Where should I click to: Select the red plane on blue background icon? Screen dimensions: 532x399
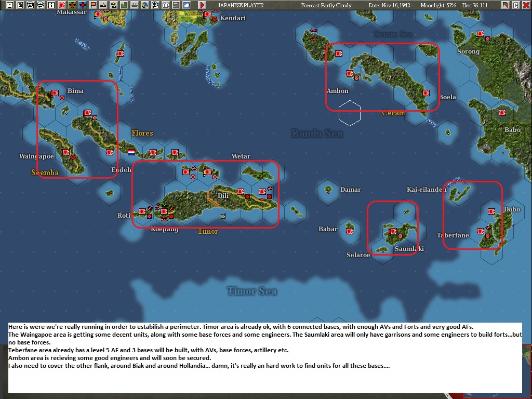coord(83,5)
